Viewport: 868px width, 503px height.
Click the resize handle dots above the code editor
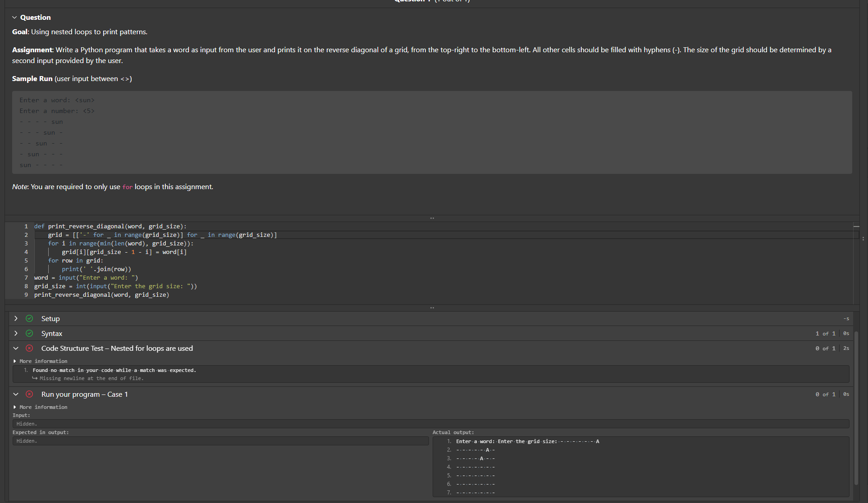coord(432,218)
